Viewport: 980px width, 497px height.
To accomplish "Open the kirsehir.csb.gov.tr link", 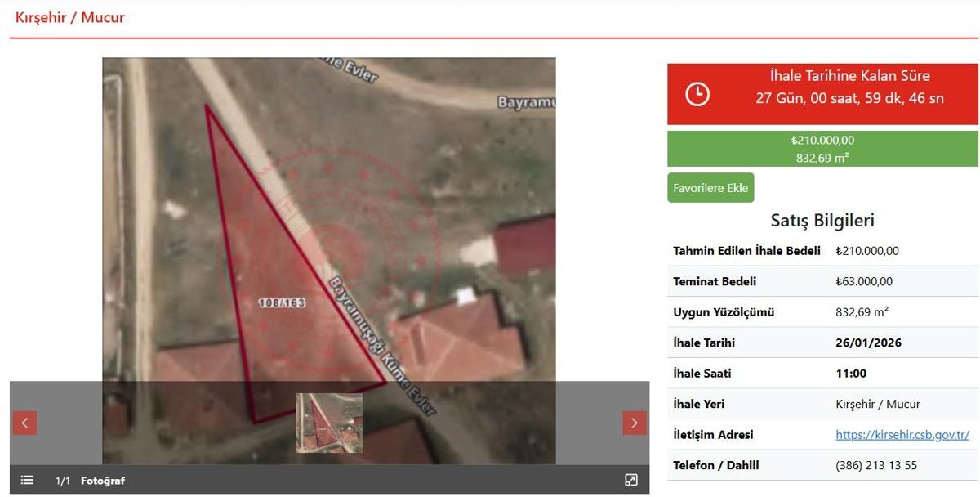I will [902, 435].
